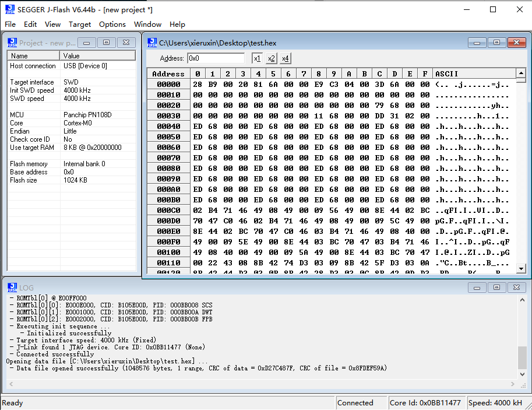The height and width of the screenshot is (410, 532).
Task: Close the LOG window
Action: [x=517, y=288]
